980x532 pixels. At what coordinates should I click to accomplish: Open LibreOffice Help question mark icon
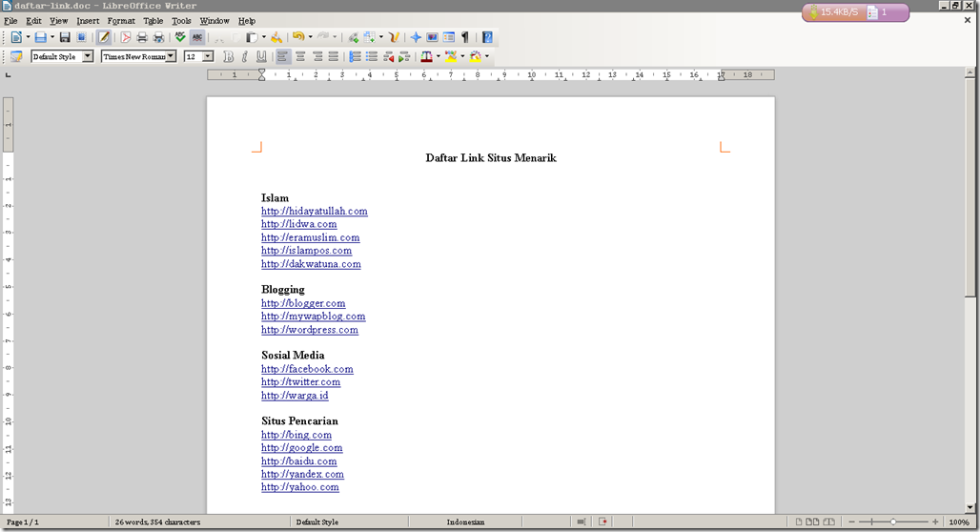coord(487,37)
